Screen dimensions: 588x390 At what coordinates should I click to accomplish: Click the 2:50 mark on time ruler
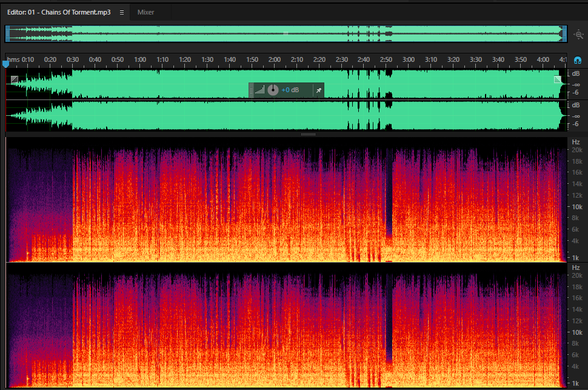[x=386, y=59]
